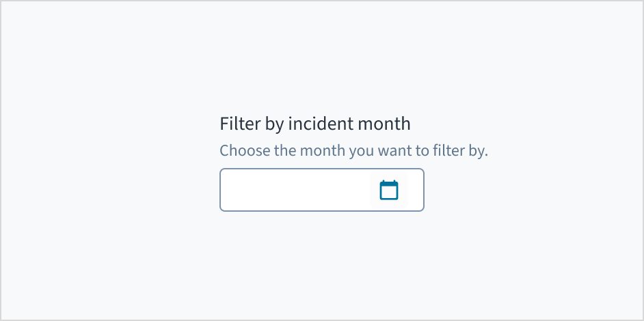Image resolution: width=644 pixels, height=321 pixels.
Task: Click the calendar icon in the month field
Action: pos(389,190)
